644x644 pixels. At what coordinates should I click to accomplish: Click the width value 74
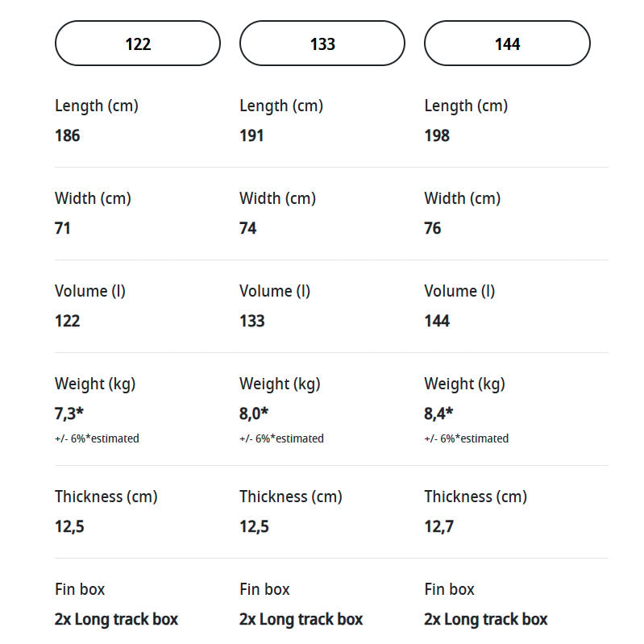click(x=248, y=228)
